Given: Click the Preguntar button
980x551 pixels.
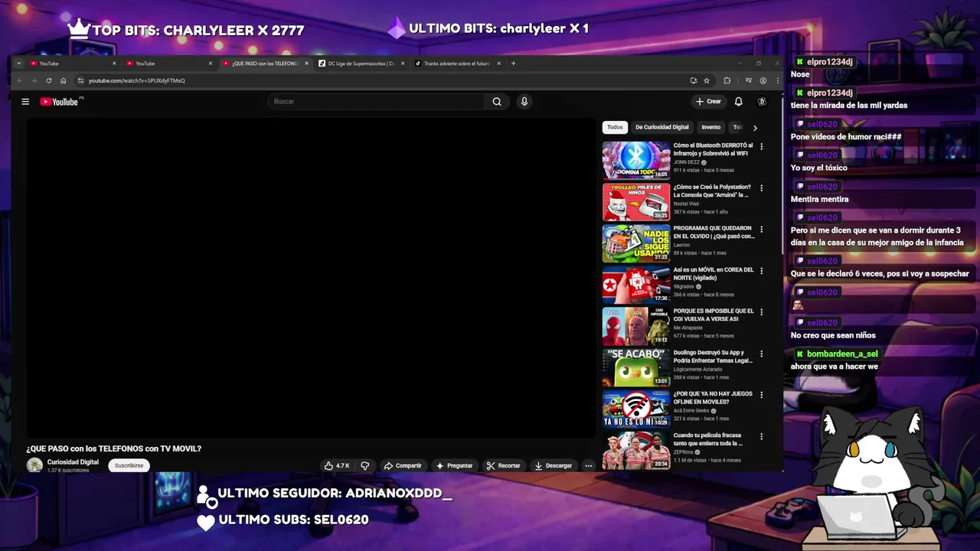Looking at the screenshot, I should tap(454, 465).
